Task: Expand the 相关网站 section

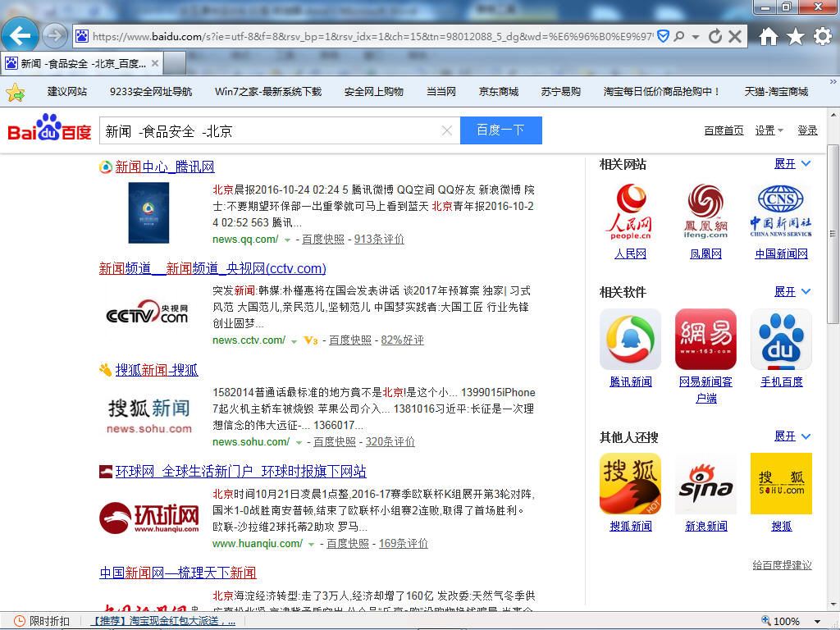Action: click(x=792, y=164)
